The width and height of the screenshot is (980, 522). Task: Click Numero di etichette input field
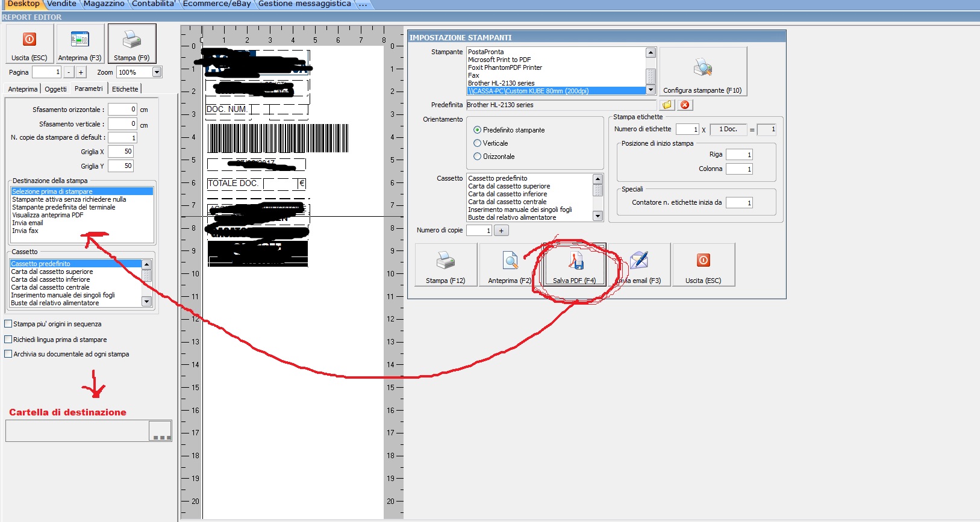[x=687, y=129]
